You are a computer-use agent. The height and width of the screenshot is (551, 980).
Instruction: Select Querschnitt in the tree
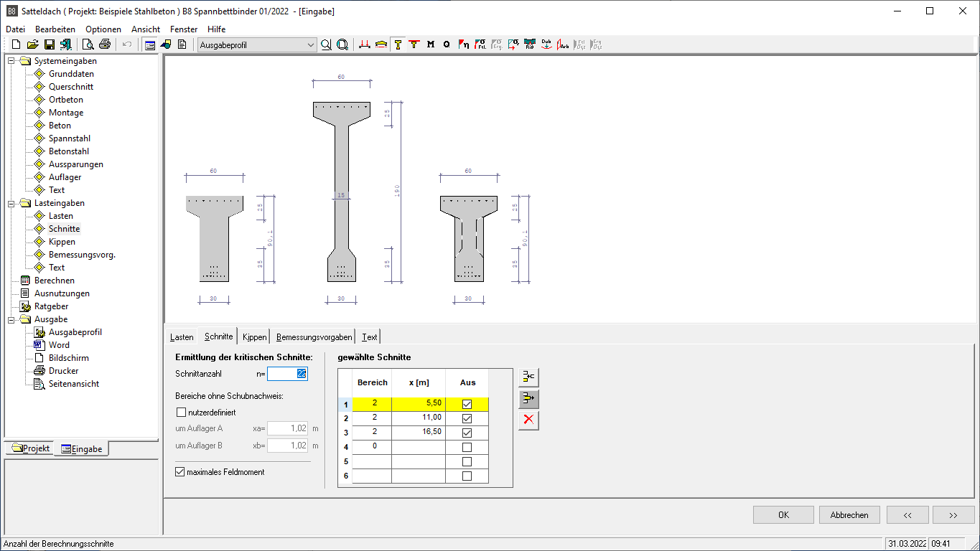pos(70,87)
